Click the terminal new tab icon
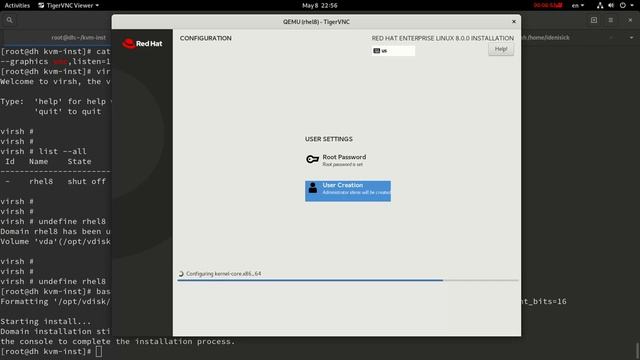The height and width of the screenshot is (360, 640). [x=594, y=20]
